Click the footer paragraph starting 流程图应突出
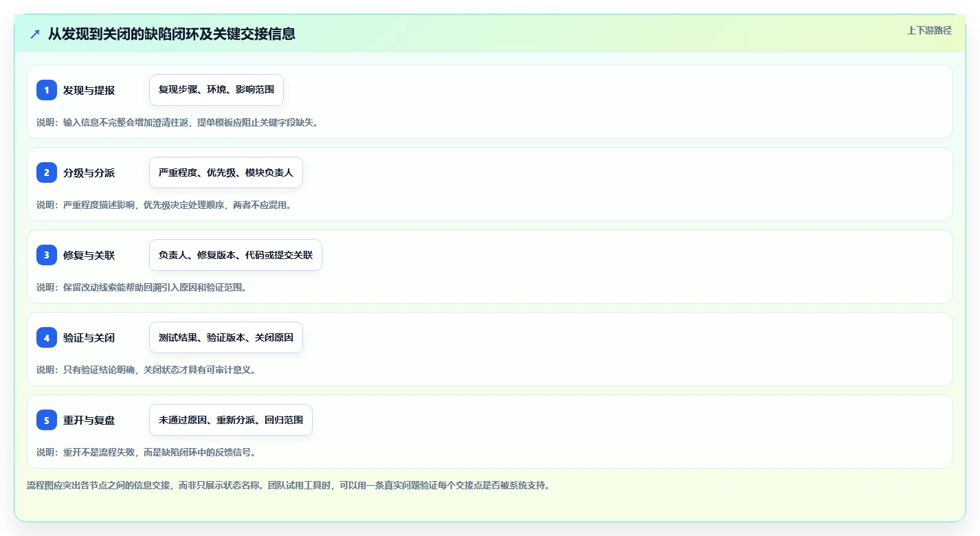The image size is (980, 536). pos(289,485)
